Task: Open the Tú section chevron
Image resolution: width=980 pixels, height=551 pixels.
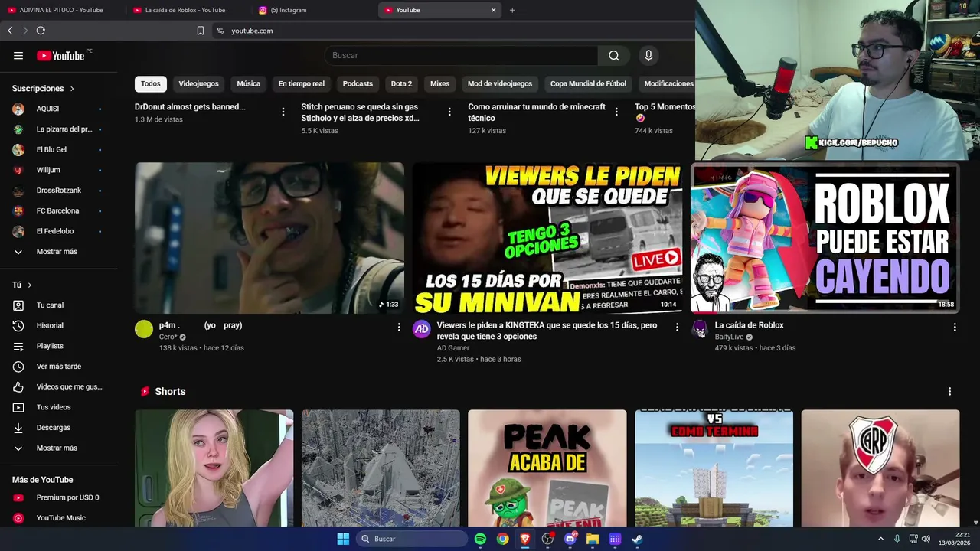Action: pos(30,285)
